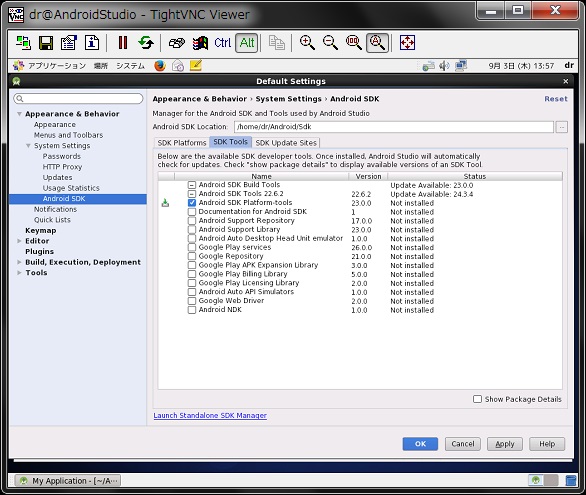The image size is (586, 495).
Task: Collapse the Appearance & Behavior tree node
Action: tap(19, 114)
